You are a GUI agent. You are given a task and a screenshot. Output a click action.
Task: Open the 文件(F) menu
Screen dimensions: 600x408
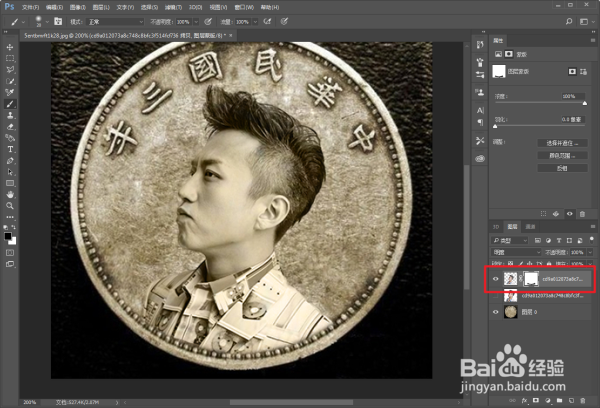(x=30, y=7)
